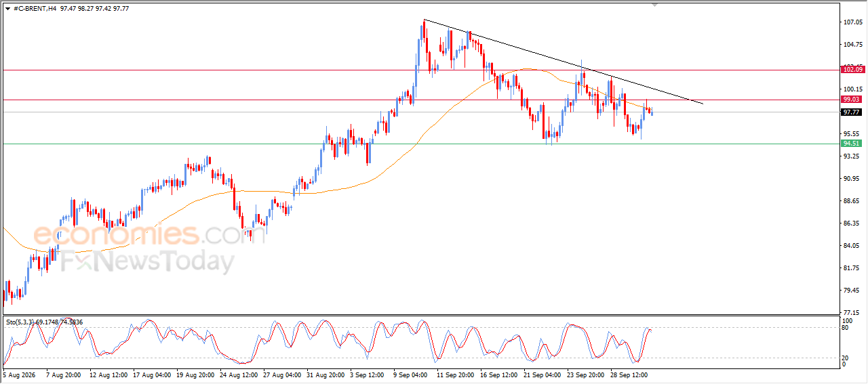Select the green horizontal support line
This screenshot has height=384, width=868.
[420, 144]
